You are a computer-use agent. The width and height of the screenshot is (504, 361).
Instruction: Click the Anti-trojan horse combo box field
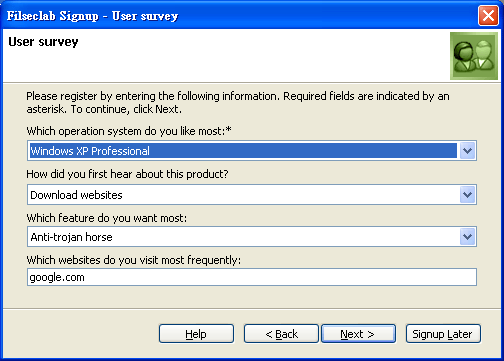tap(252, 237)
